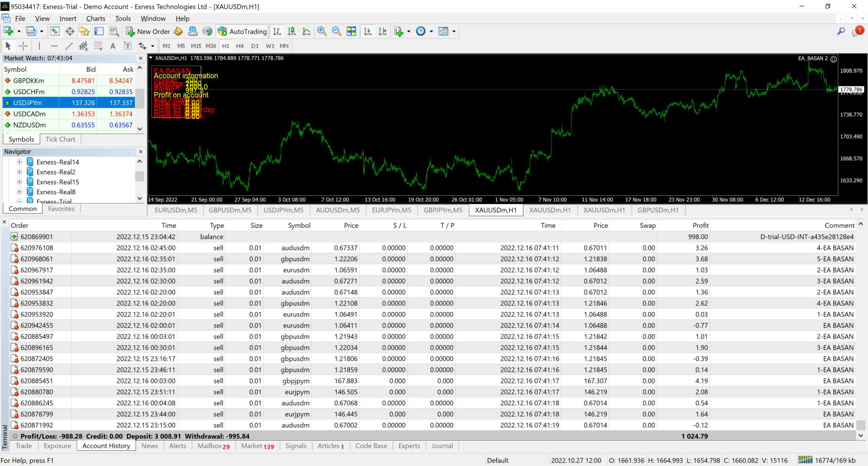
Task: Switch to GBPUSDm,M5 chart tab
Action: pos(230,210)
